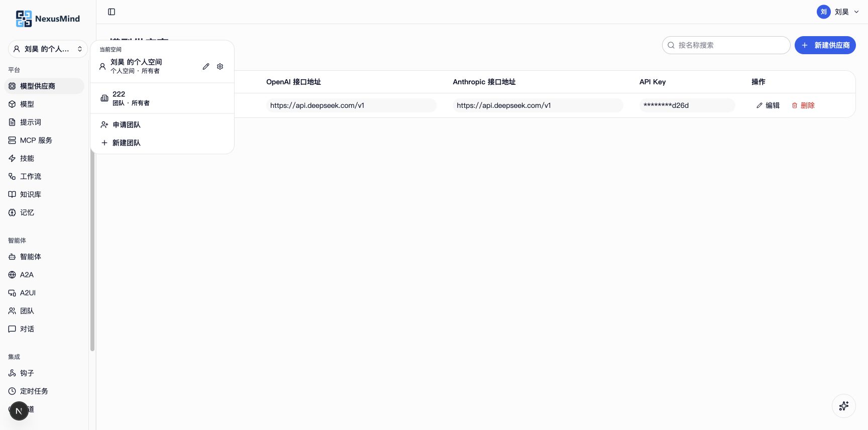Click the 提示词 document icon
The image size is (868, 430).
pos(12,122)
